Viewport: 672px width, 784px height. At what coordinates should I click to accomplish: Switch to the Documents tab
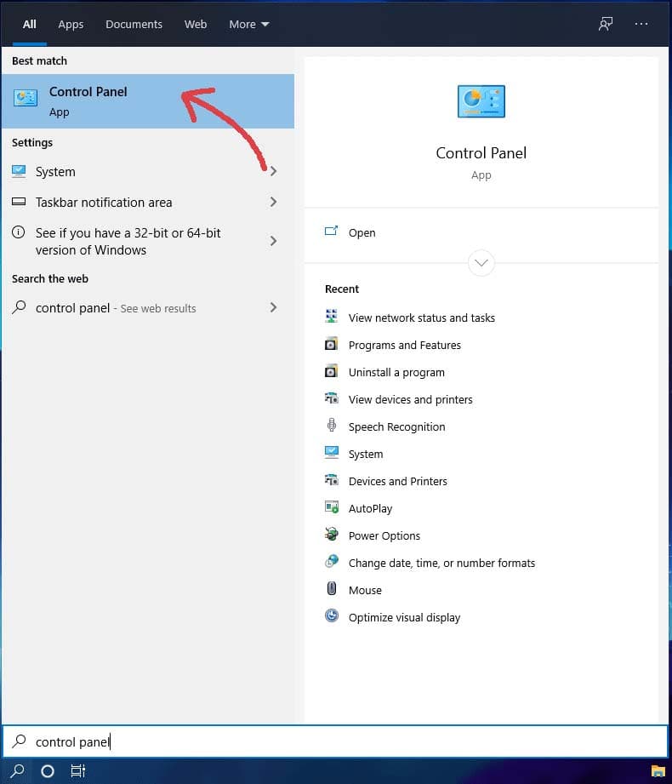point(134,24)
